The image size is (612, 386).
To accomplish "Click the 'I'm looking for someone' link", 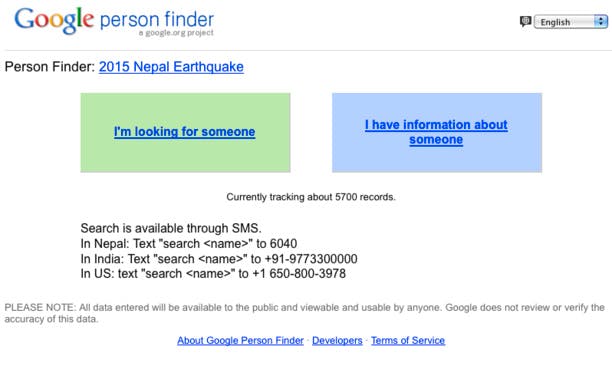I will [185, 132].
